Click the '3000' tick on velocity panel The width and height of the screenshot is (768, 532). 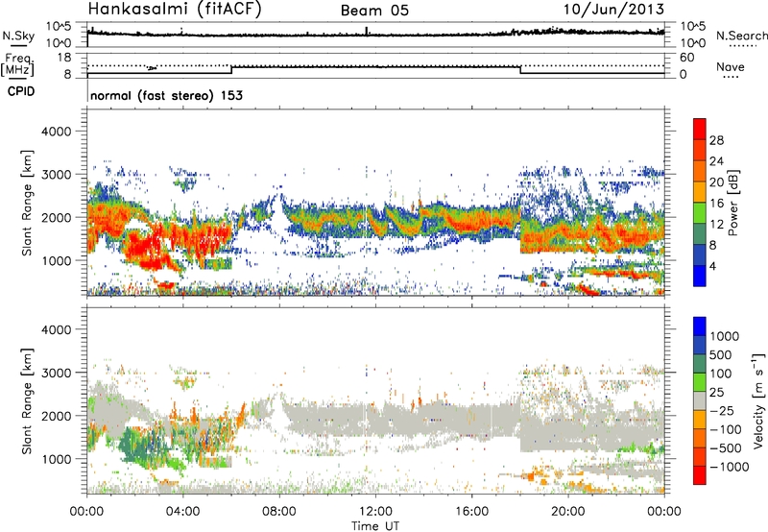tap(56, 373)
